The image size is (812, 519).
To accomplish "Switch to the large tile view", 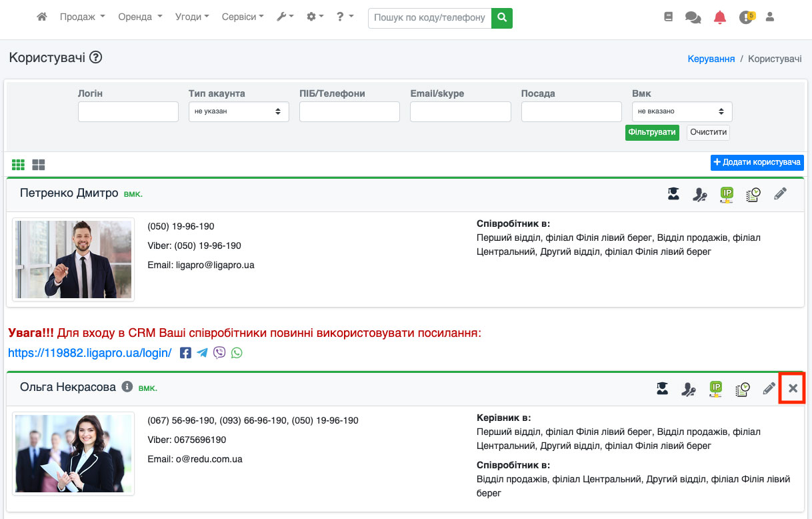I will pyautogui.click(x=39, y=165).
